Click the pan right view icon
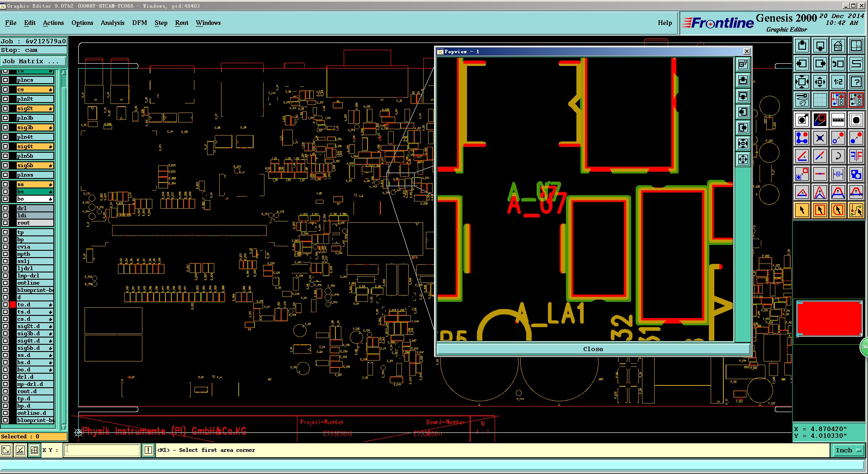The image size is (868, 474). 820,64
